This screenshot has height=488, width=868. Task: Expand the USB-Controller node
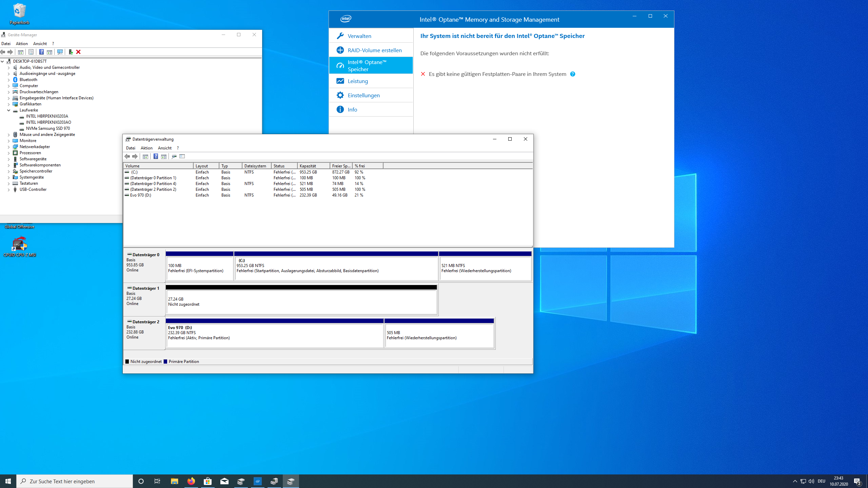coord(9,189)
